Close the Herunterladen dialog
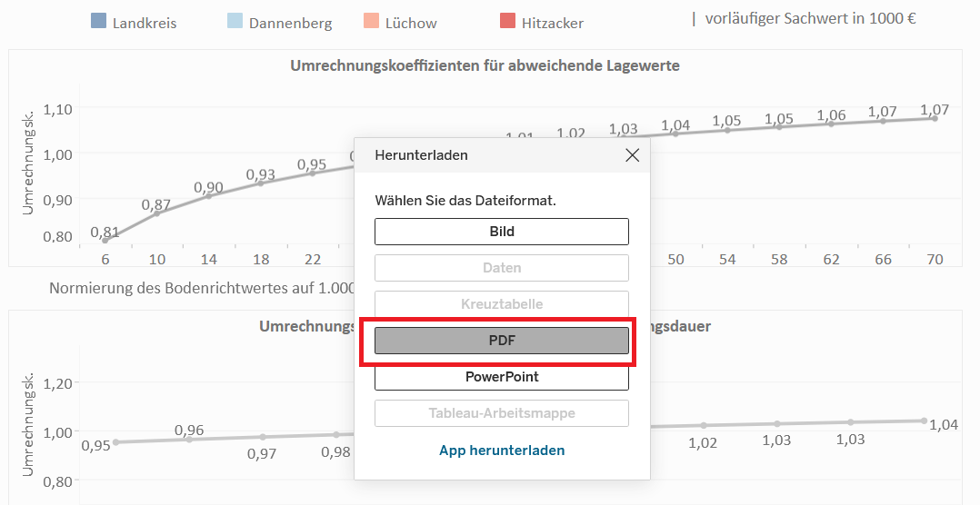The image size is (980, 505). [633, 155]
